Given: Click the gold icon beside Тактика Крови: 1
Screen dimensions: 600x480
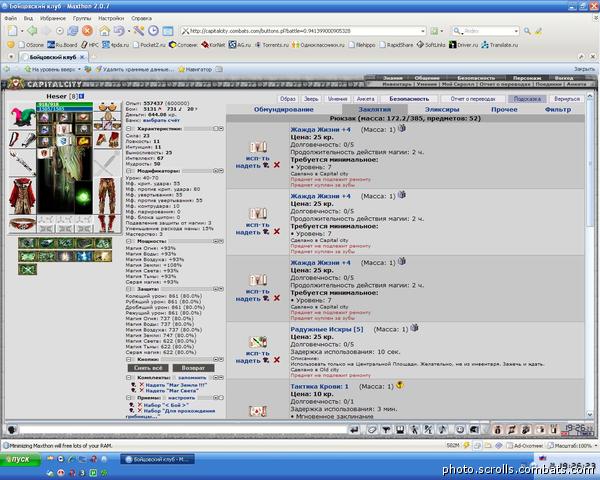Looking at the screenshot, I should (x=400, y=385).
